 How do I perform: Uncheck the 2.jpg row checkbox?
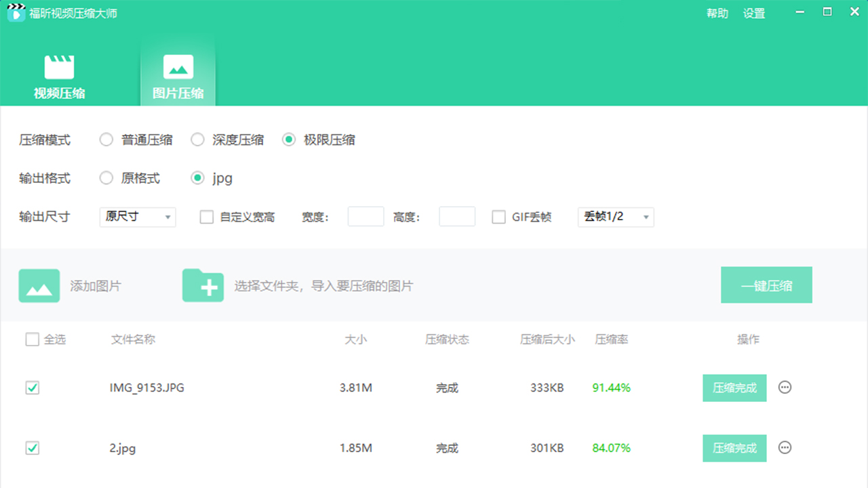(x=32, y=448)
